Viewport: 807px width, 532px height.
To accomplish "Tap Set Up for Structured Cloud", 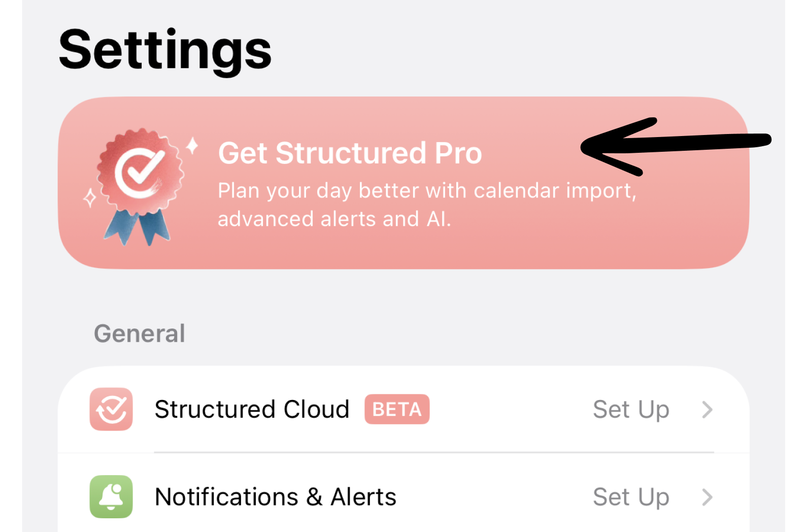I will (631, 410).
